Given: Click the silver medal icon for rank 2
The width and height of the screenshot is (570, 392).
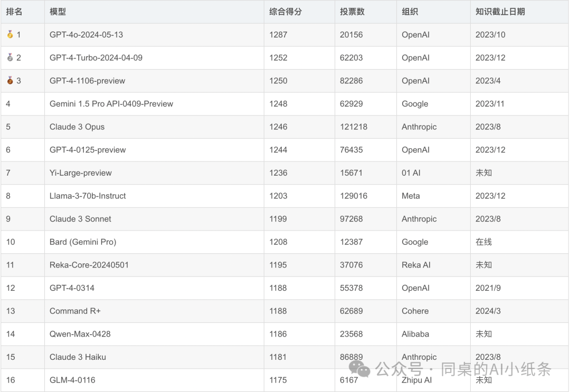Looking at the screenshot, I should tap(10, 58).
